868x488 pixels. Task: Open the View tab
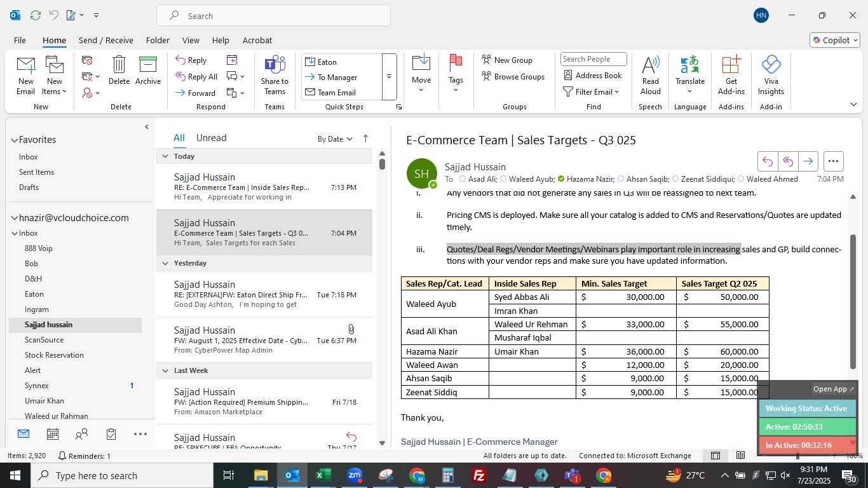191,40
